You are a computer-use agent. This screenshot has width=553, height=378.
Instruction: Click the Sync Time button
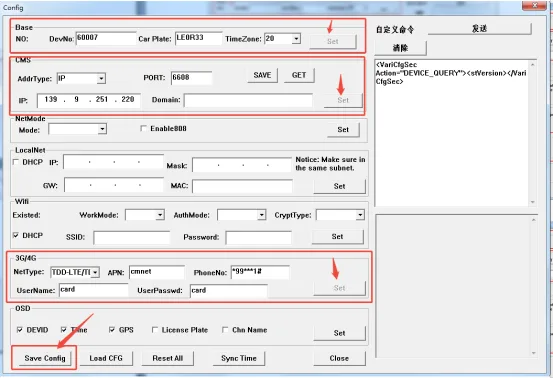point(239,358)
